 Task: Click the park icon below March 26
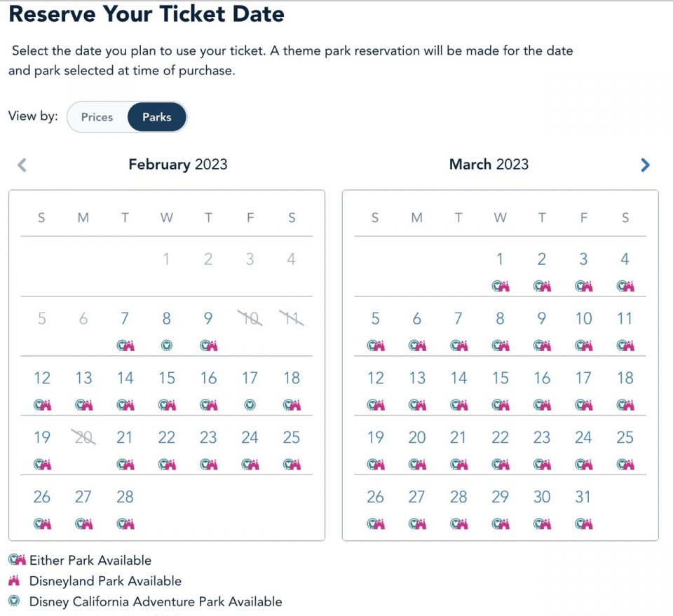(x=375, y=523)
